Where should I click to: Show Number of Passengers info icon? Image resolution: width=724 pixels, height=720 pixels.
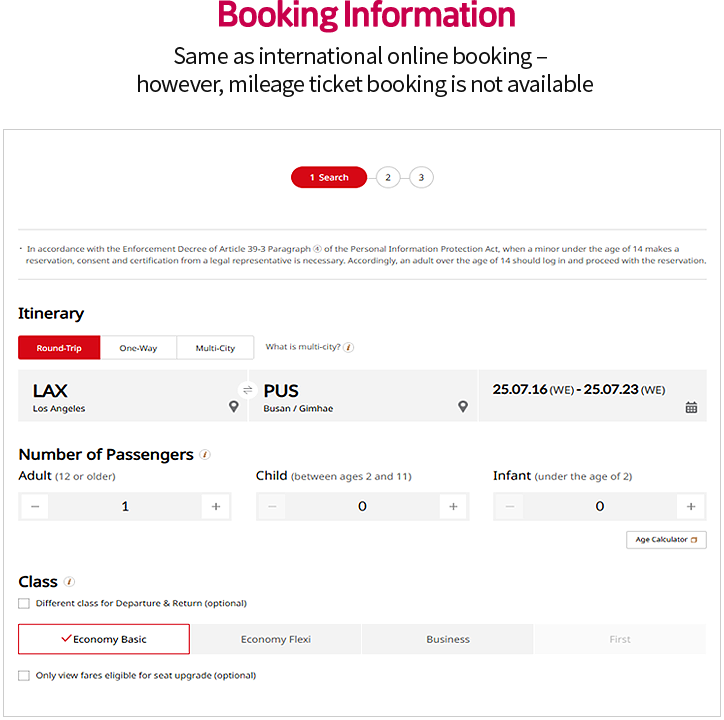coord(205,454)
